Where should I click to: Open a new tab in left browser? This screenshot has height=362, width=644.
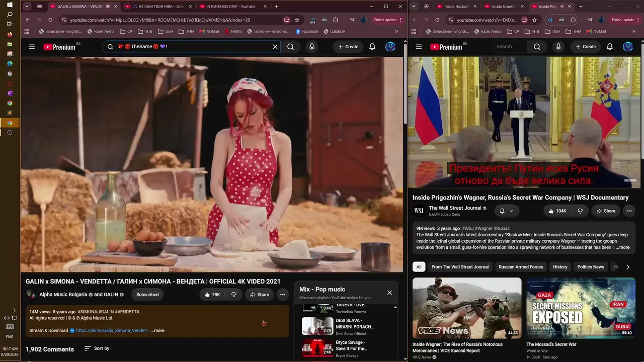point(277,7)
